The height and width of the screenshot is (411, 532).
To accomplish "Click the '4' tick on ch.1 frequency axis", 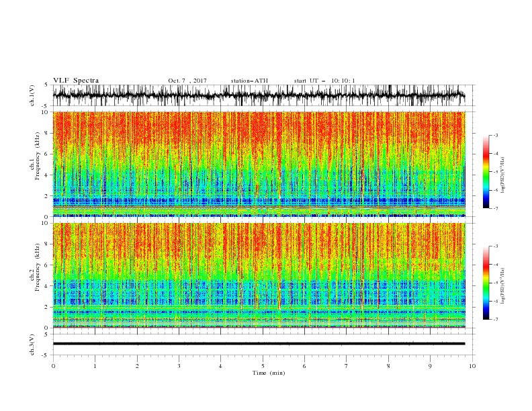I will (x=47, y=175).
